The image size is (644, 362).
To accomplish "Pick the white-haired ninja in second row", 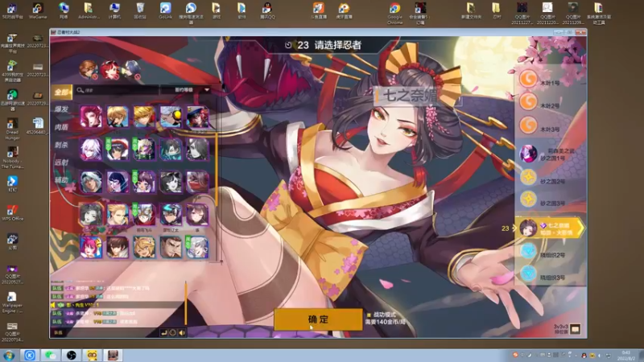I will [91, 149].
